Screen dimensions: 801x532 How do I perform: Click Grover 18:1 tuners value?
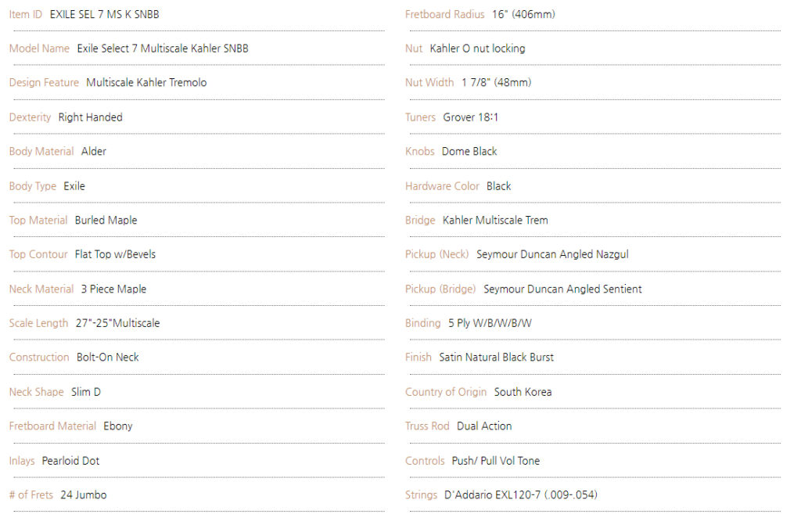(x=470, y=117)
